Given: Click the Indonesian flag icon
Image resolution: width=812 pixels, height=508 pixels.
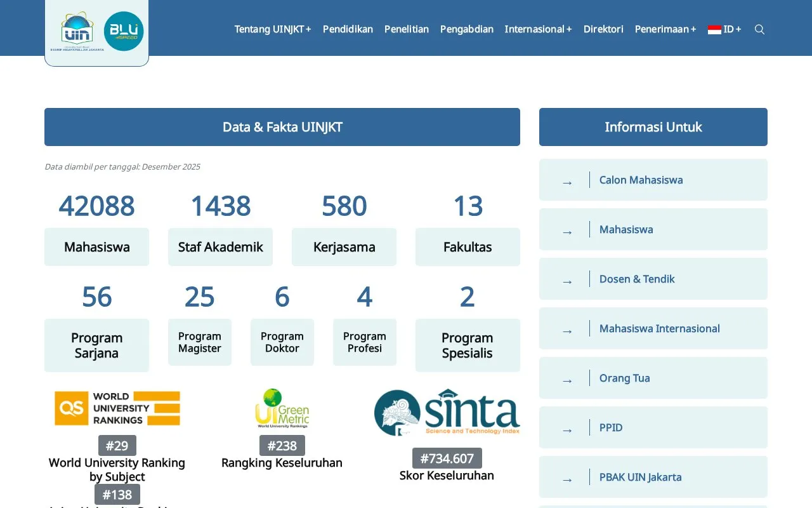Looking at the screenshot, I should click(714, 29).
